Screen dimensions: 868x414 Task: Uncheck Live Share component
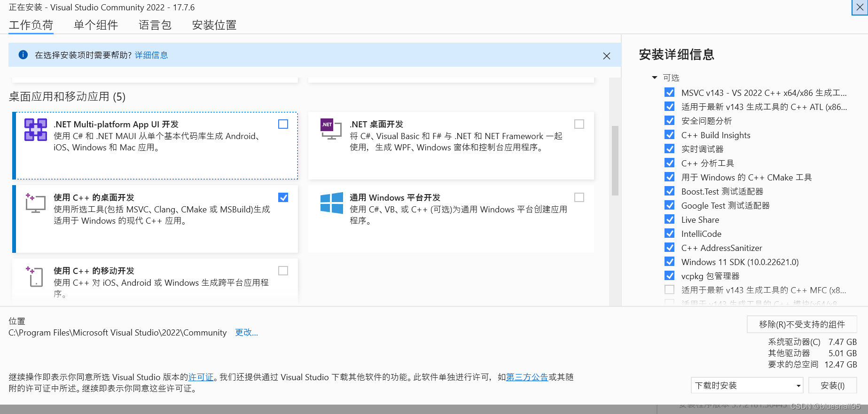(x=670, y=219)
